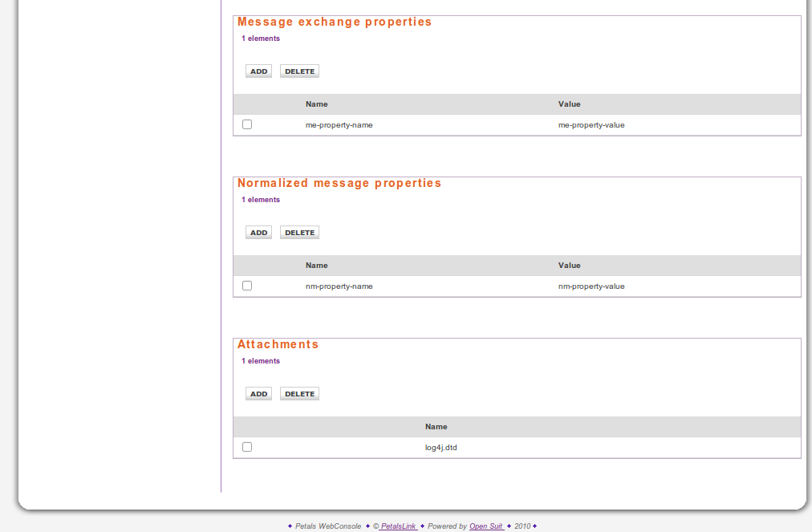Viewport: 812px width, 532px height.
Task: Click Name header in Normalized message table
Action: [x=316, y=266]
